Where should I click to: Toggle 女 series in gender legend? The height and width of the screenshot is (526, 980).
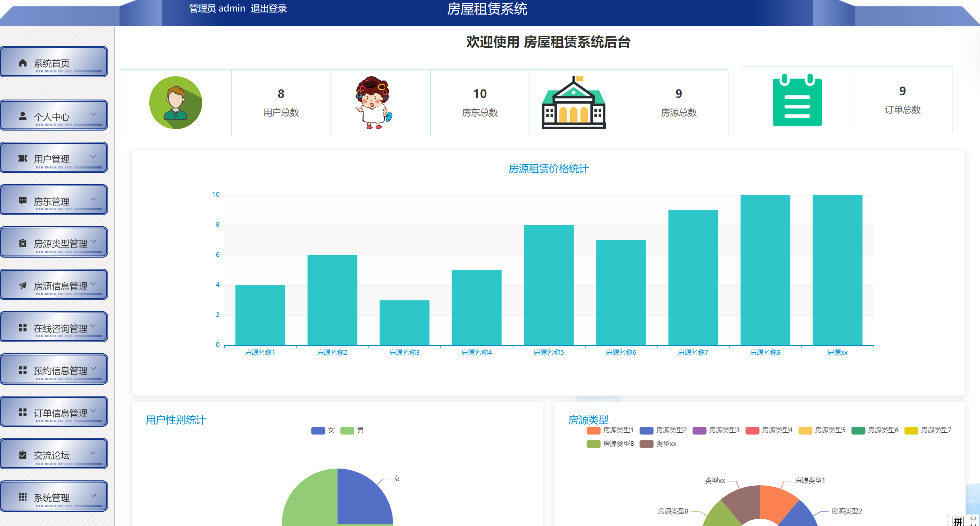click(323, 431)
